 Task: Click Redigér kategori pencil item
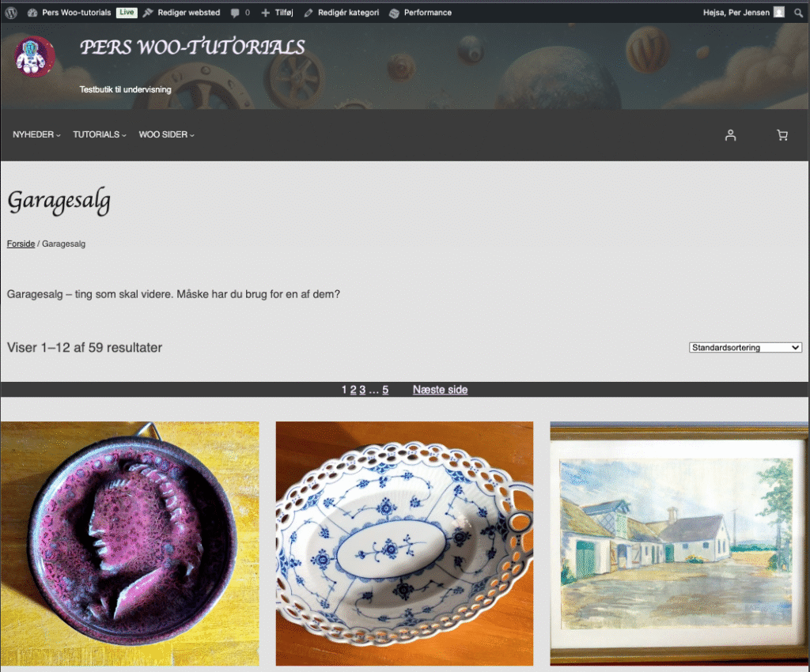[x=342, y=13]
